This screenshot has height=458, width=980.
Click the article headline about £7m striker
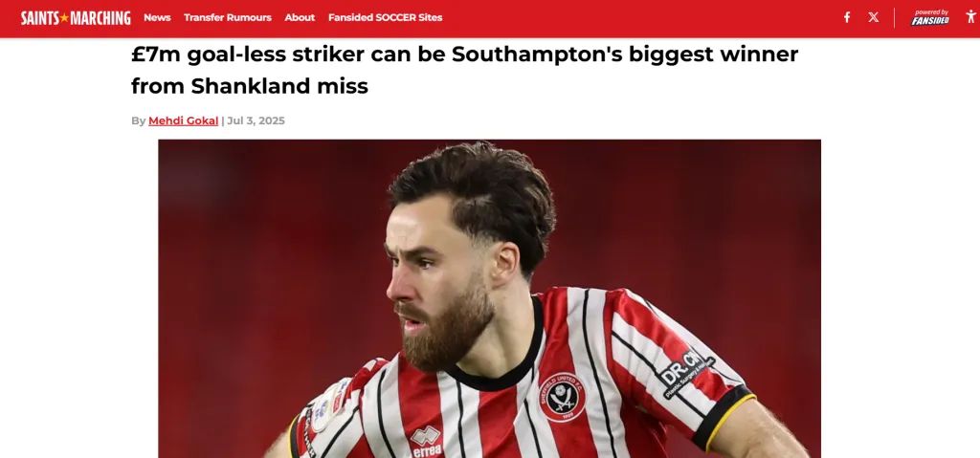click(x=464, y=70)
